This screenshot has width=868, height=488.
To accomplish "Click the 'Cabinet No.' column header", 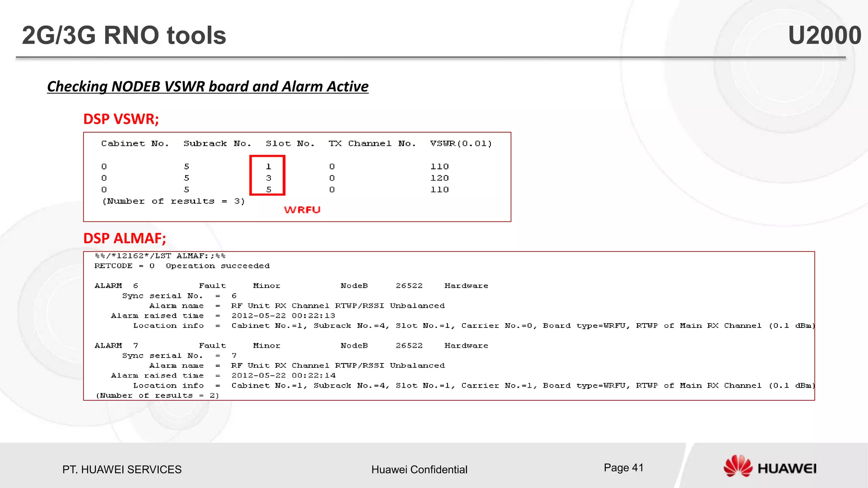I will 135,144.
